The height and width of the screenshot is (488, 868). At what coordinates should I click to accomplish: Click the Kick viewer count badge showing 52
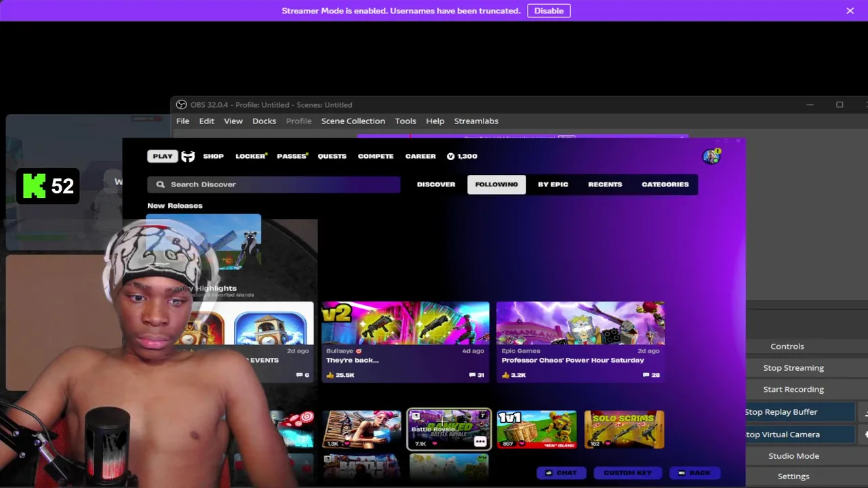(x=48, y=186)
